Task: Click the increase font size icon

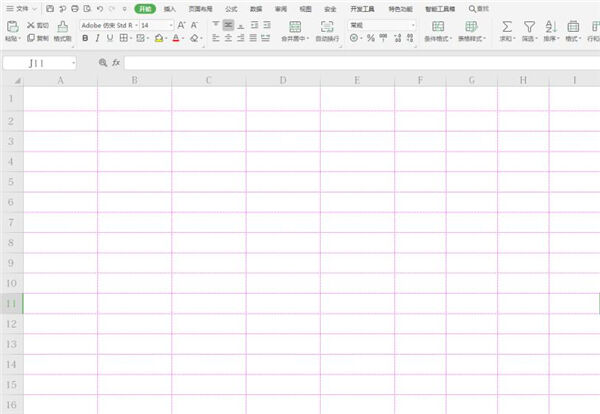Action: click(181, 25)
